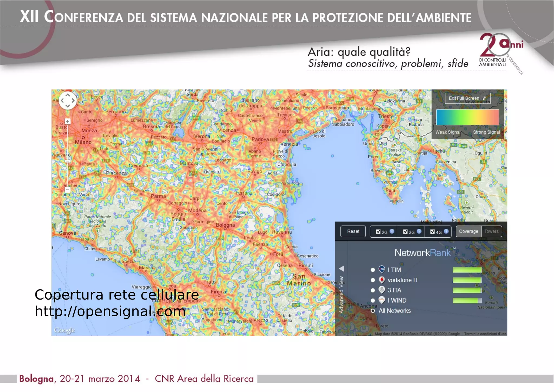The image size is (554, 392).
Task: Select the 3 ITA radio button
Action: coord(373,290)
